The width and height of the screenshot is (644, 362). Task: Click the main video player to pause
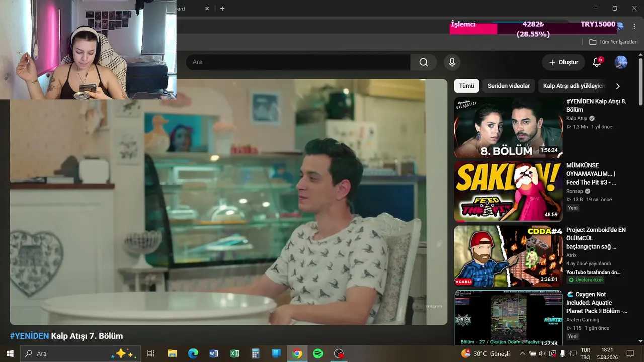(228, 202)
